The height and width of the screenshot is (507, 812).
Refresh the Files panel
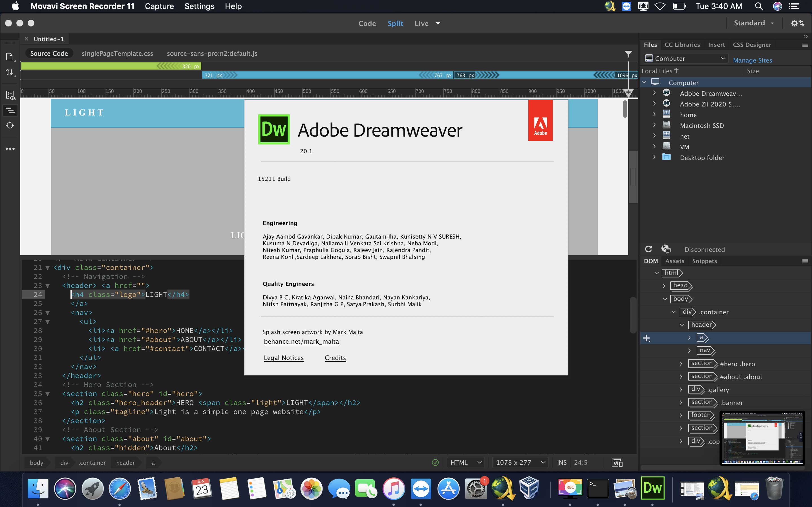tap(648, 249)
